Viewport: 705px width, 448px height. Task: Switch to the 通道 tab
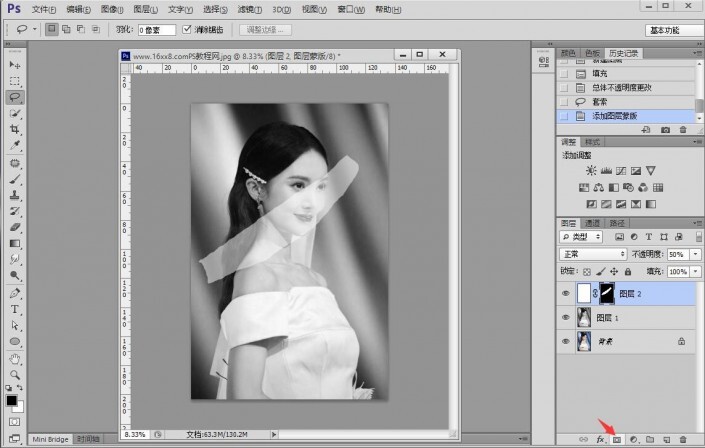[x=592, y=222]
